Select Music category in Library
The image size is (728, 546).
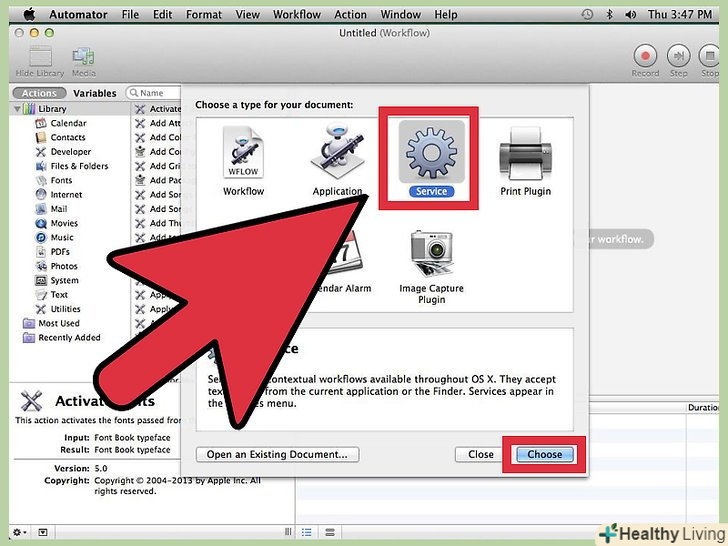(x=62, y=238)
